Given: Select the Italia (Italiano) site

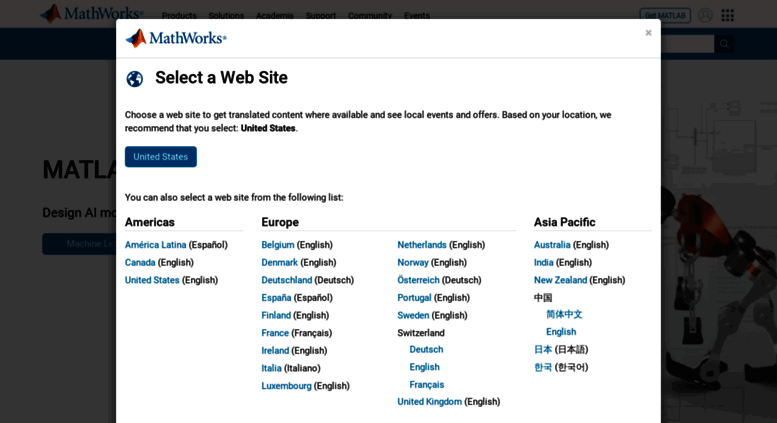Looking at the screenshot, I should pos(271,368).
